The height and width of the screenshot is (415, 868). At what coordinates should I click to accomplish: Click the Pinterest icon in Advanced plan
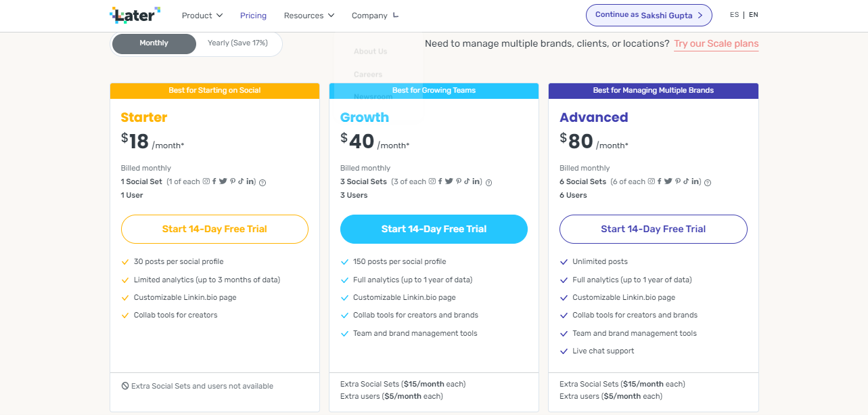[x=677, y=181]
